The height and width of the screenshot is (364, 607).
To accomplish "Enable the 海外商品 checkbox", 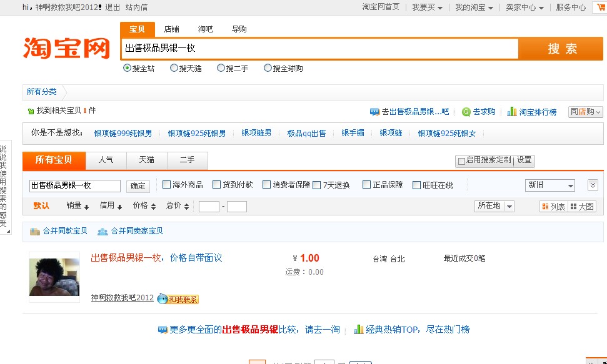I will pos(166,185).
